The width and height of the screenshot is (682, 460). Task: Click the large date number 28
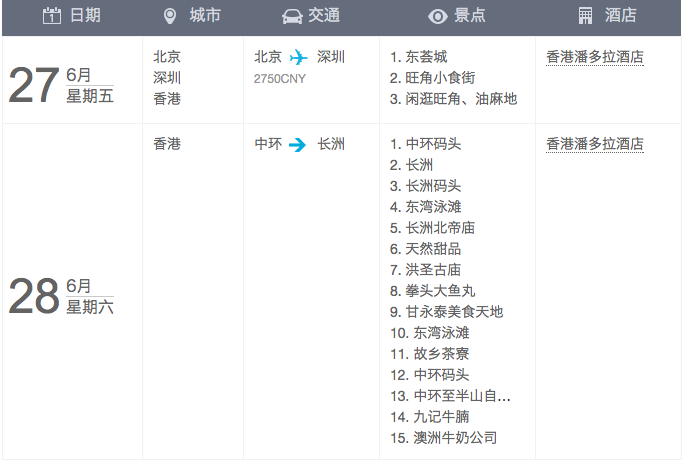click(33, 297)
